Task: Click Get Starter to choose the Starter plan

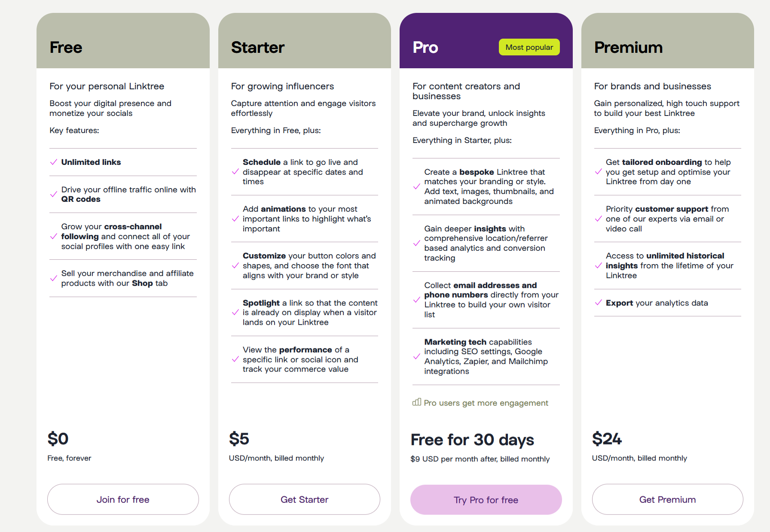Action: coord(304,499)
